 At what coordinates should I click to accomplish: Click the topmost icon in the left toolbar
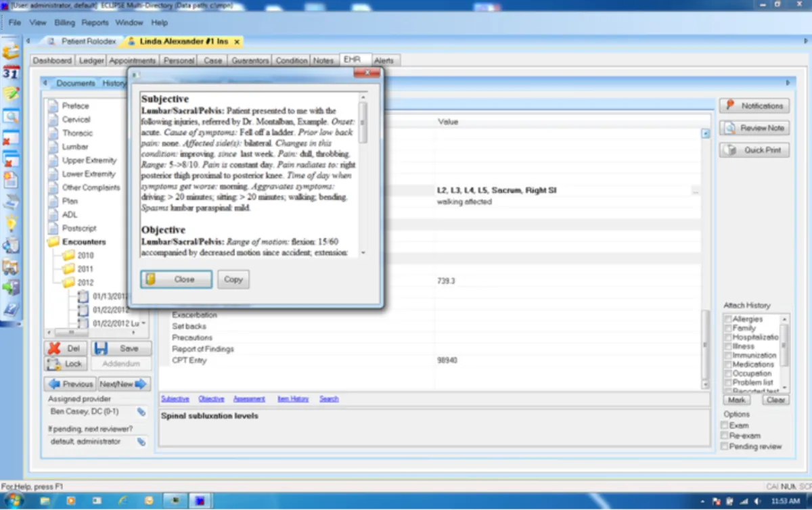tap(11, 51)
